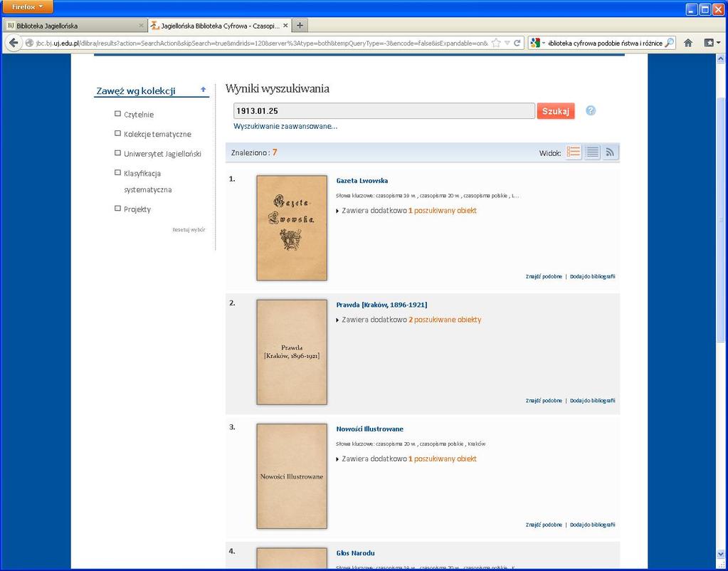Switch to the Biblioteka Jagiellońska tab
This screenshot has height=571, width=728.
(x=75, y=26)
